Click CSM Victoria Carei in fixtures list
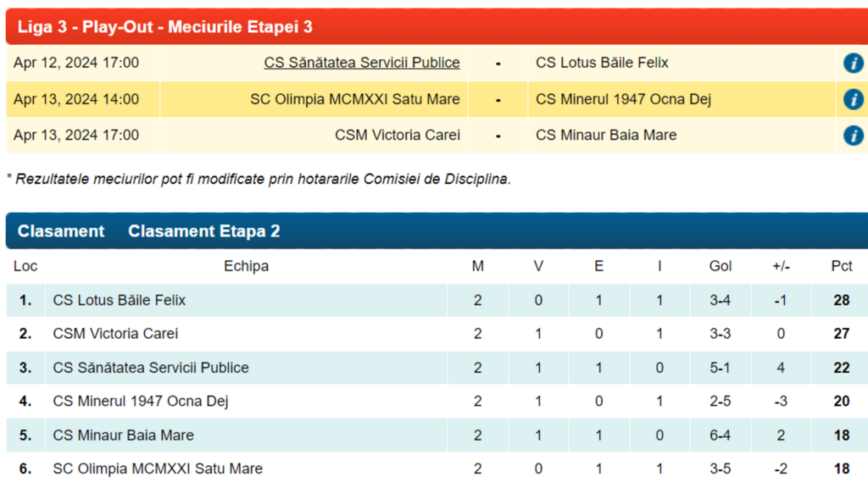The width and height of the screenshot is (868, 494). pyautogui.click(x=397, y=136)
